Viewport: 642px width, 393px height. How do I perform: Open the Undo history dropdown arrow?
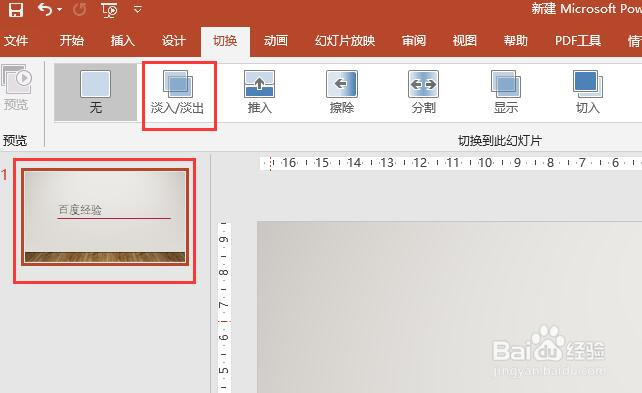(60, 9)
